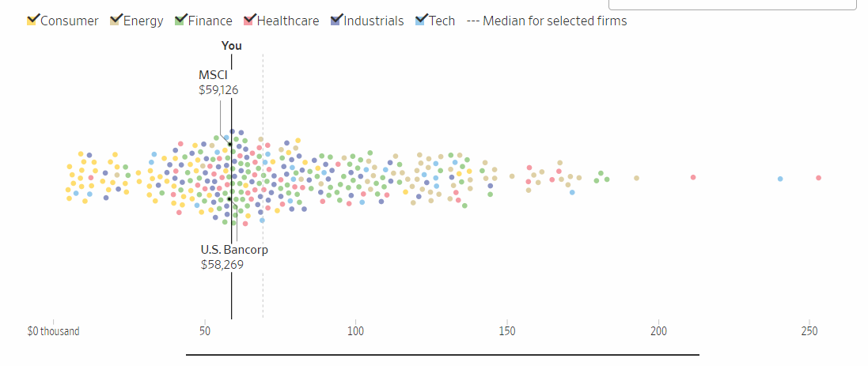Uncheck the Consumer sector checkbox
This screenshot has width=868, height=366.
(x=32, y=21)
